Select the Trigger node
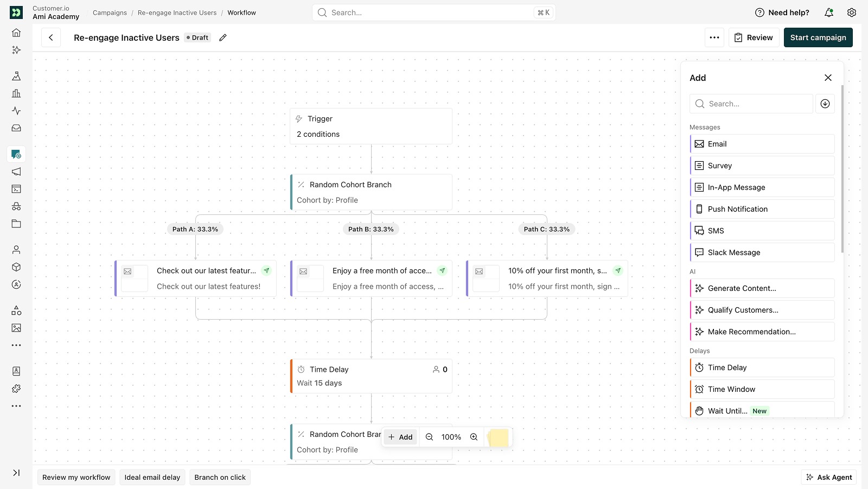This screenshot has height=489, width=868. click(x=371, y=126)
